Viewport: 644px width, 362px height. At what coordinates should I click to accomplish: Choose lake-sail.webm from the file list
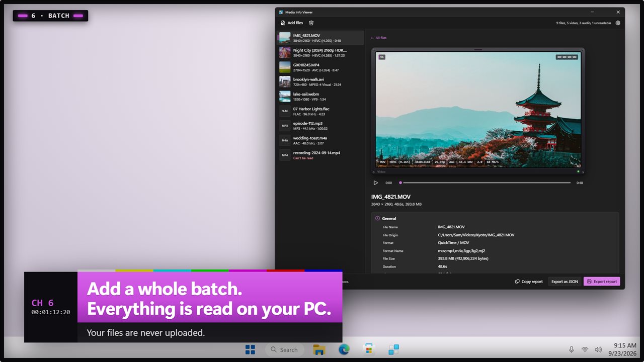click(x=320, y=96)
